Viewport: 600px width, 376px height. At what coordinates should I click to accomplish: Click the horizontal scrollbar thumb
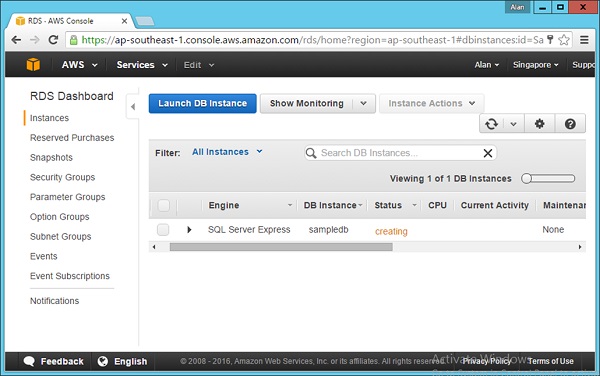pyautogui.click(x=281, y=247)
